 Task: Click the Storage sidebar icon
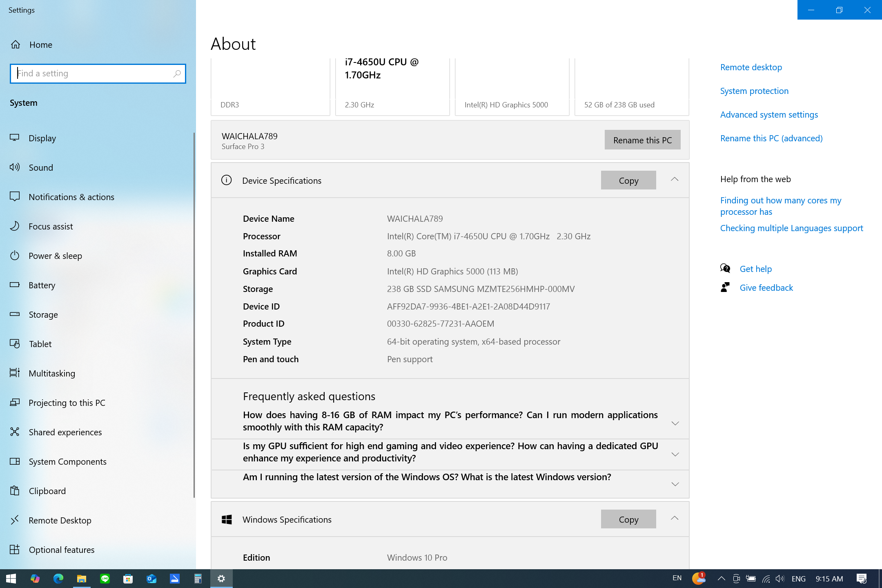(15, 314)
